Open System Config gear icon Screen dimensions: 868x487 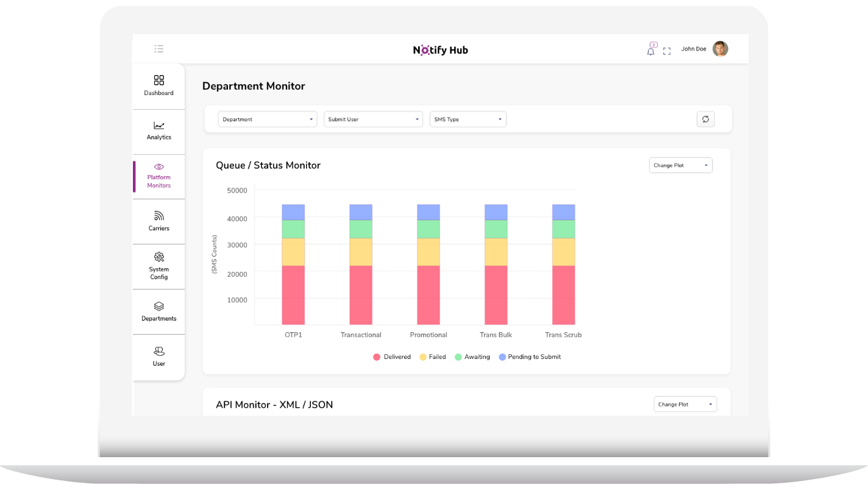pos(158,257)
